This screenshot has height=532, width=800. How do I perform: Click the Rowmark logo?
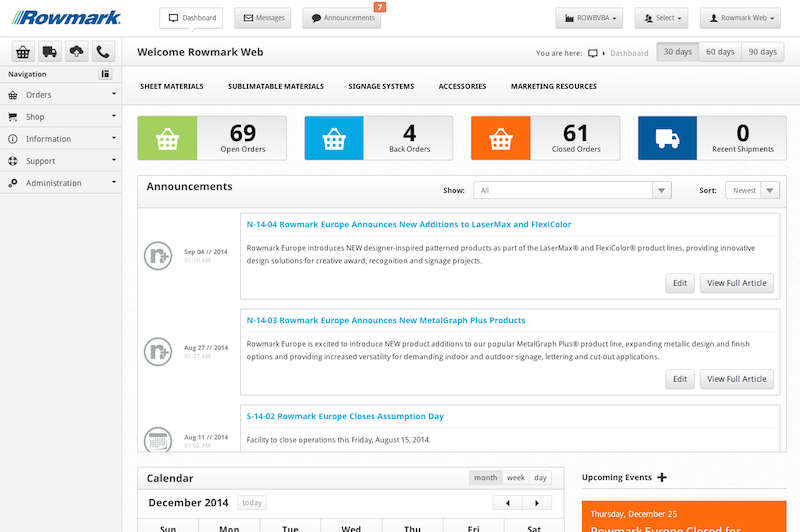pyautogui.click(x=66, y=18)
